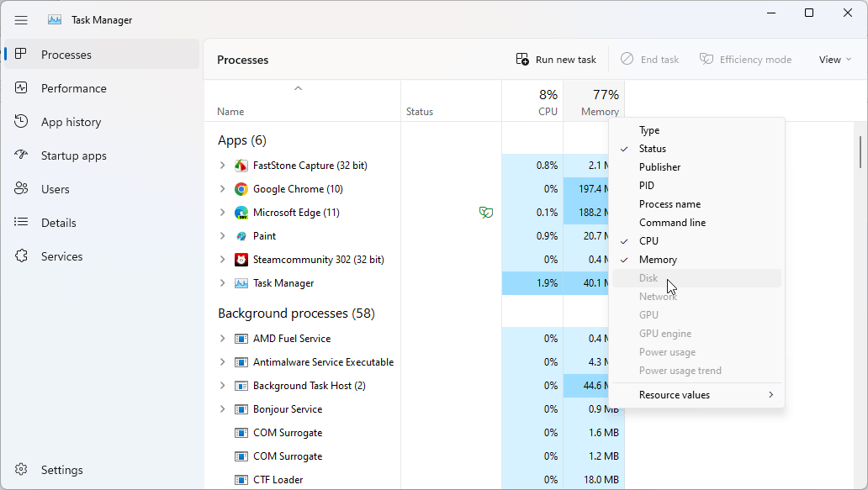Expand the Microsoft Edge process group

pos(223,213)
